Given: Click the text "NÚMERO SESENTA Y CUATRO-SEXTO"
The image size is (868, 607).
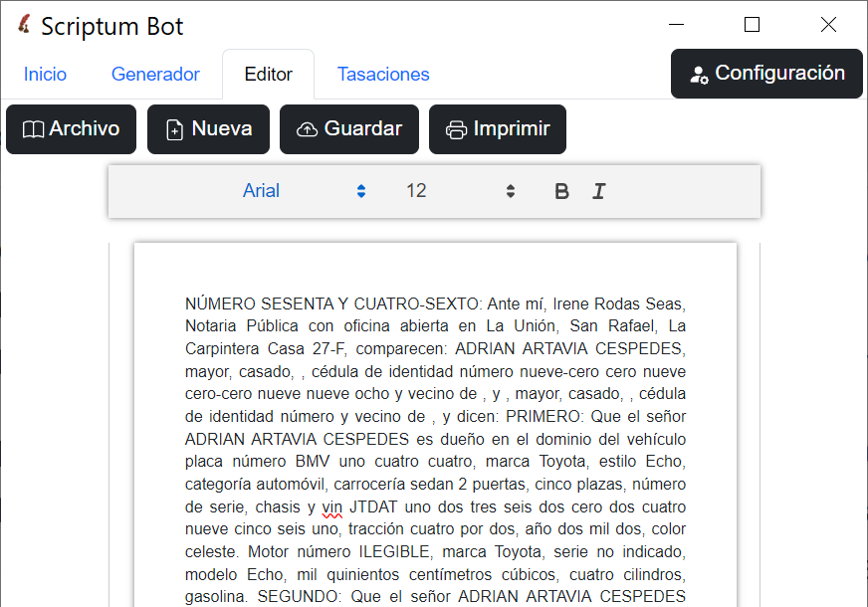Looking at the screenshot, I should tap(332, 303).
